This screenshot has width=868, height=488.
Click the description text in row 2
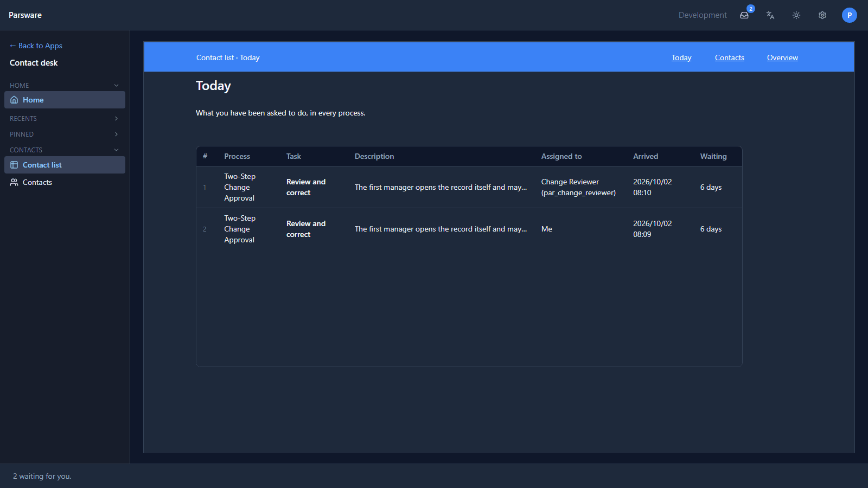[x=441, y=229]
